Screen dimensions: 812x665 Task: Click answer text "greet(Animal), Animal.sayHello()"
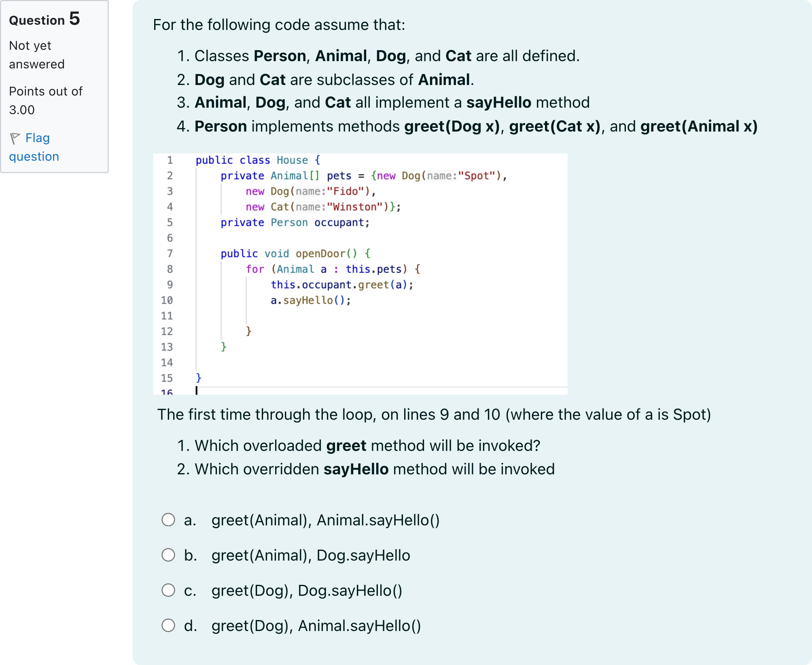coord(325,520)
